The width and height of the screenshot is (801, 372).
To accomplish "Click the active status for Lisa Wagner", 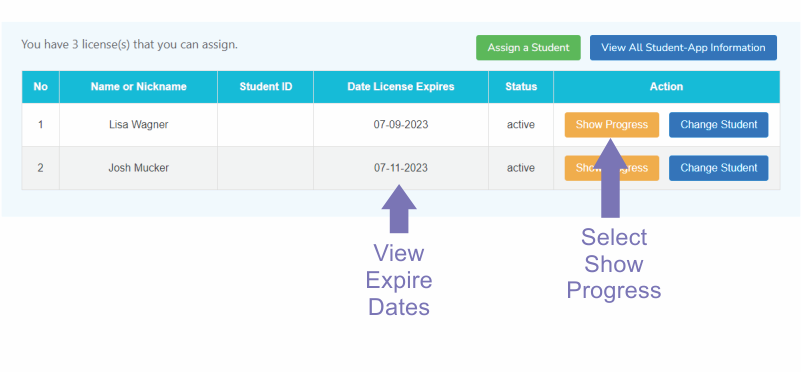I will coord(521,125).
